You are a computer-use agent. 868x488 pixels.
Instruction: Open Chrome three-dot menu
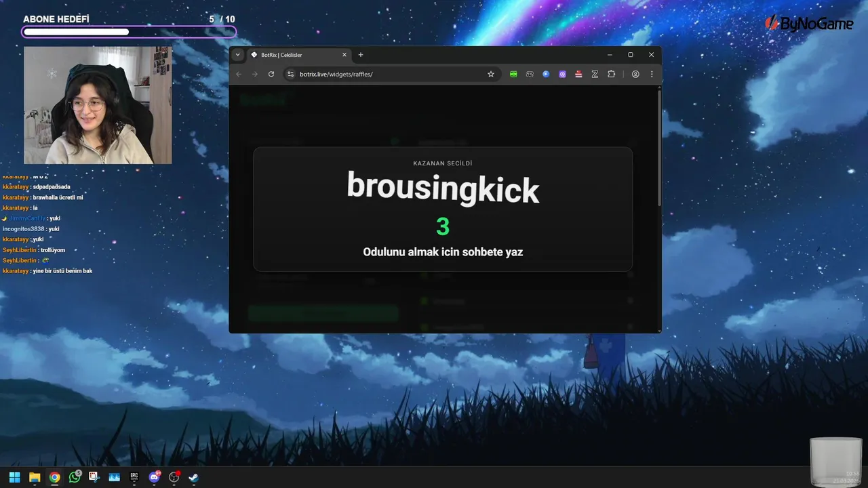(652, 74)
